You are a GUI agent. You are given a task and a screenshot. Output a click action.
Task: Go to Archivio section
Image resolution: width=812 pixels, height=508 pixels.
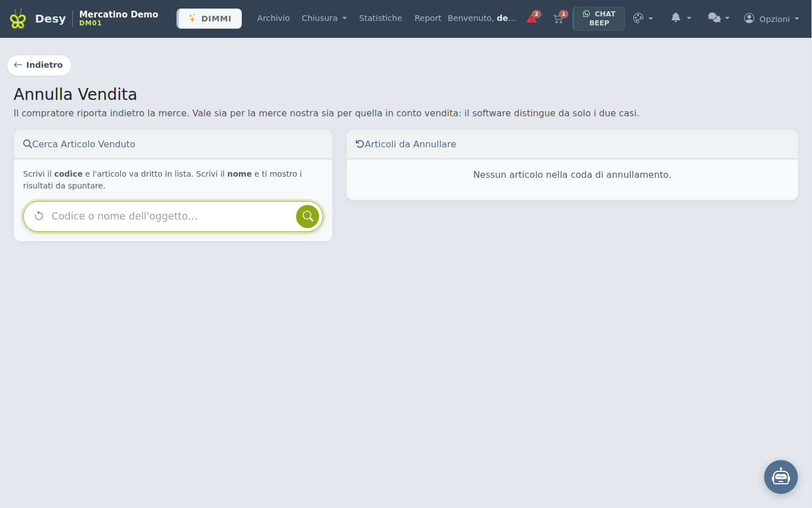point(273,18)
